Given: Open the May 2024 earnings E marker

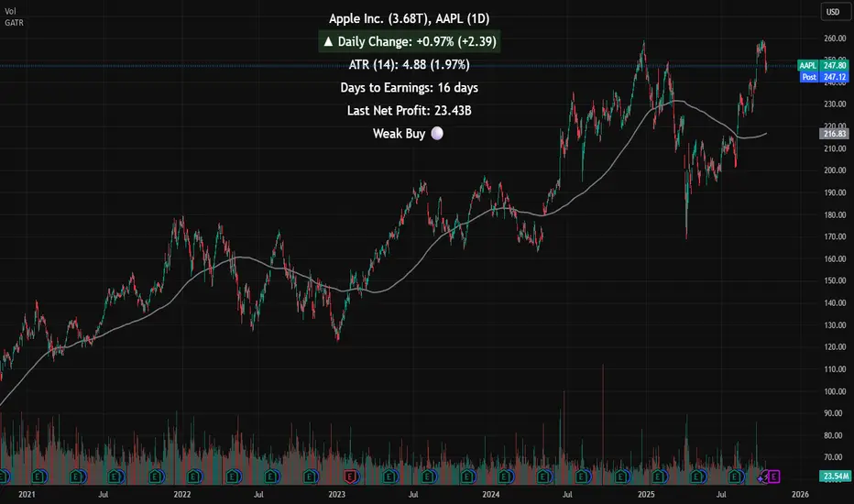Looking at the screenshot, I should [543, 477].
